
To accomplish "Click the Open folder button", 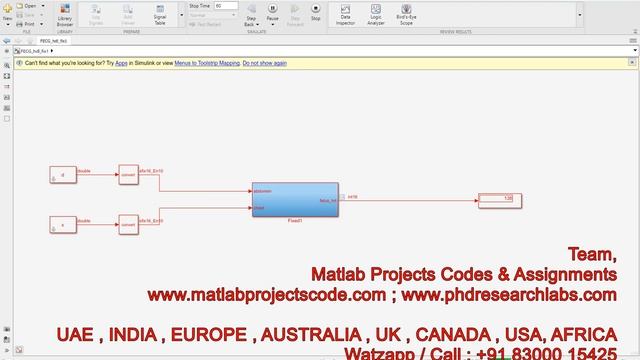I will click(x=27, y=6).
